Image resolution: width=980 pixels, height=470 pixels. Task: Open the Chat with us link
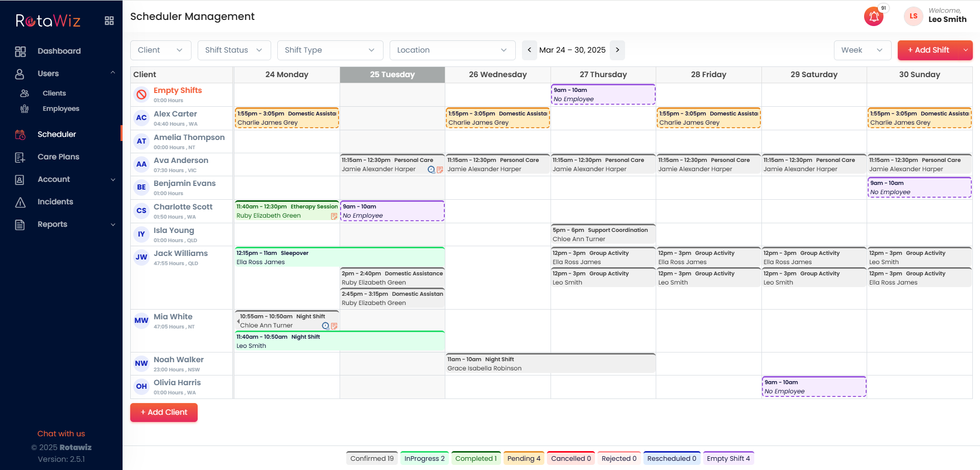[x=61, y=434]
